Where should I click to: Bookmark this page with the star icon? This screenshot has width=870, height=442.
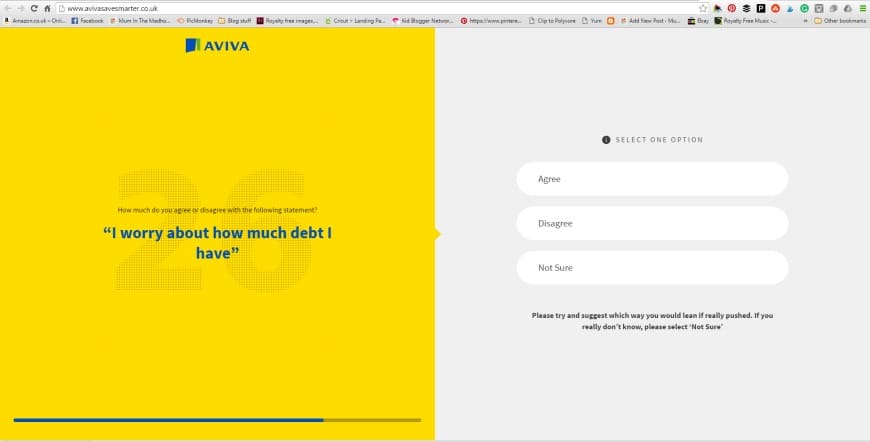[x=703, y=8]
